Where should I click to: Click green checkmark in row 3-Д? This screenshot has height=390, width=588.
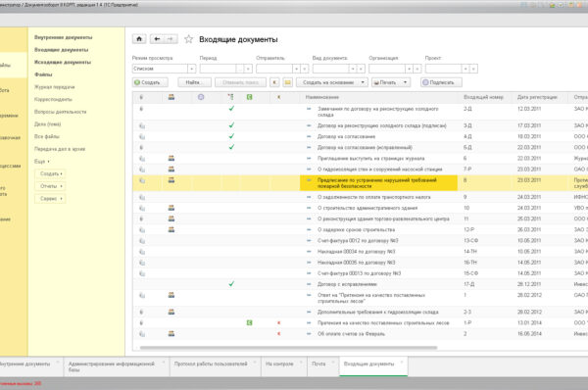click(231, 125)
